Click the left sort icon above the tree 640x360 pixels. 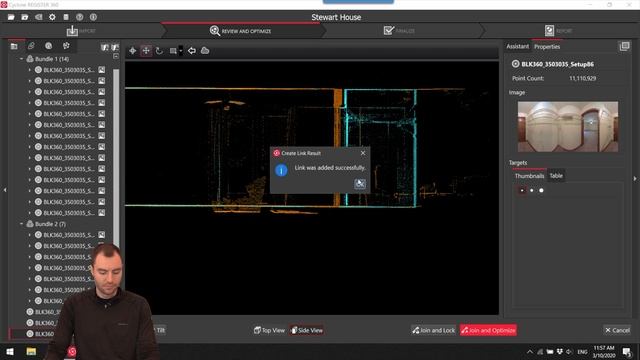click(105, 47)
